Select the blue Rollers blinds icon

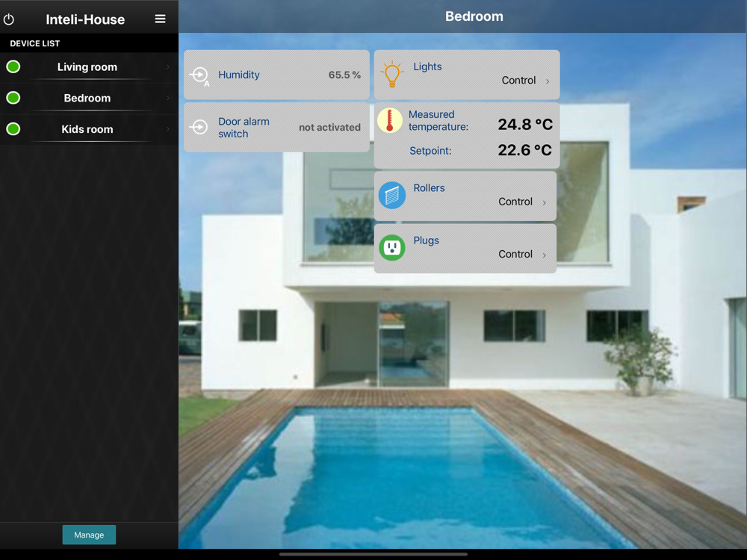391,195
